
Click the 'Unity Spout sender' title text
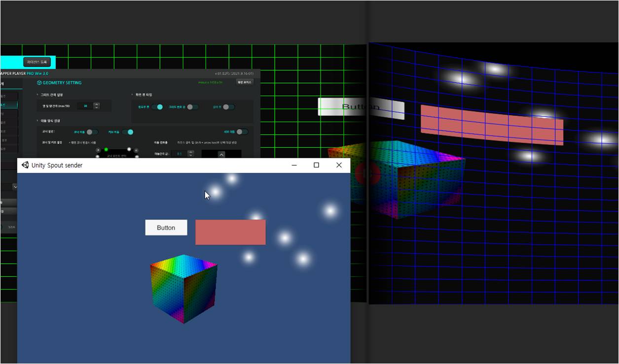[x=57, y=165]
